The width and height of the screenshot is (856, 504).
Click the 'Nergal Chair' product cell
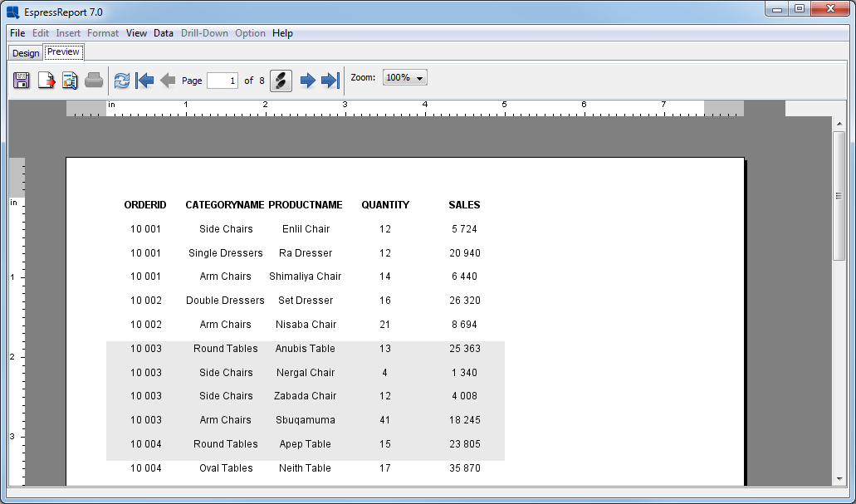306,373
